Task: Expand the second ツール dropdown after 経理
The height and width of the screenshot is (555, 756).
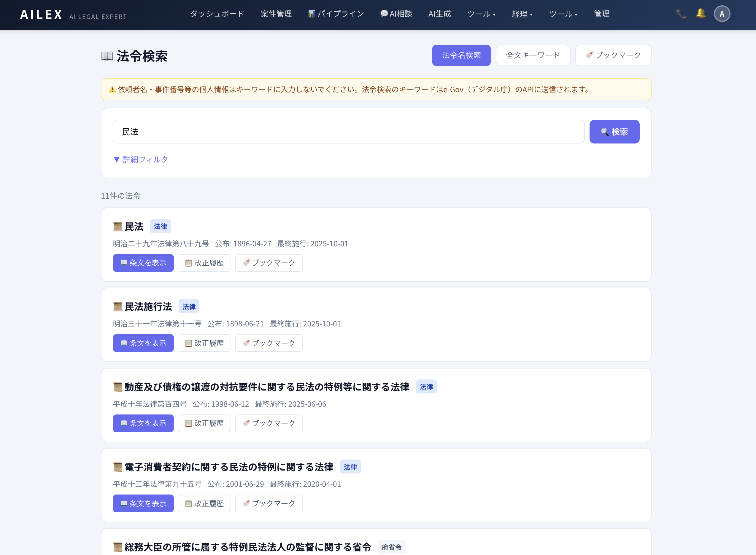Action: point(563,14)
